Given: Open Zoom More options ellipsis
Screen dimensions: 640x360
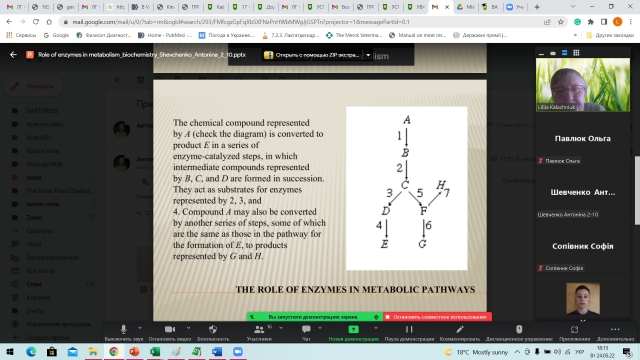Looking at the screenshot, I should tap(615, 332).
